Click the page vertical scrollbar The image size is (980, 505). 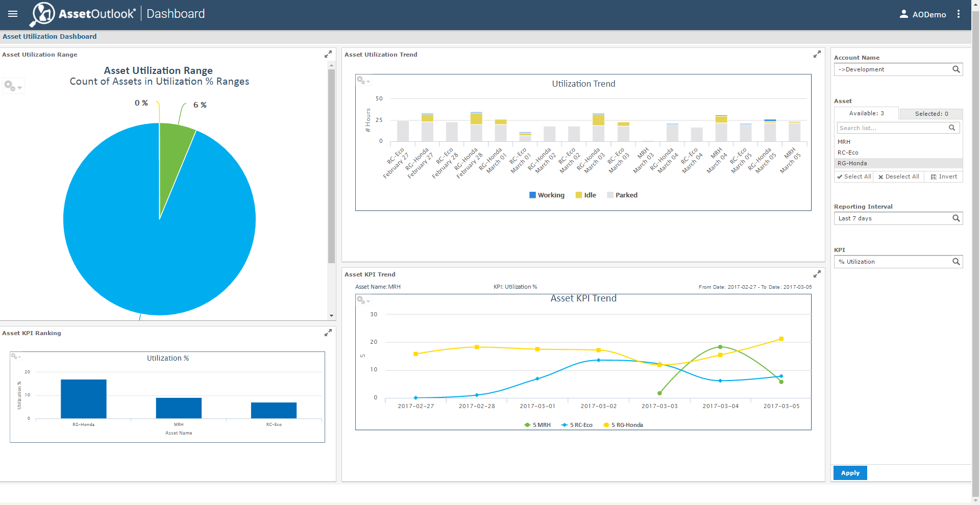click(975, 252)
